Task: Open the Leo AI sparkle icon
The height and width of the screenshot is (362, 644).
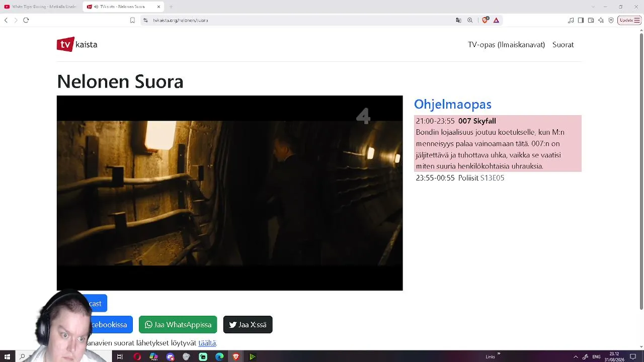Action: coord(601,20)
